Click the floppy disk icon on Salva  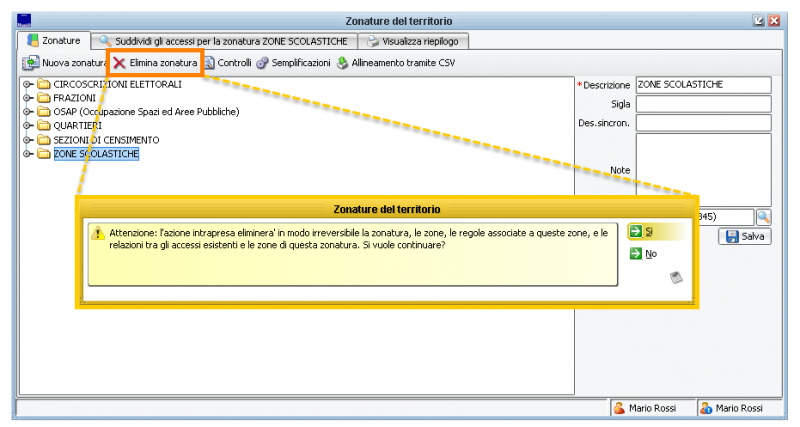(732, 237)
